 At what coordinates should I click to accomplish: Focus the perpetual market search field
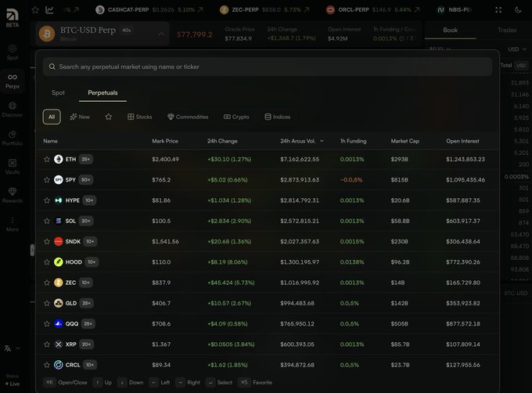[x=268, y=67]
